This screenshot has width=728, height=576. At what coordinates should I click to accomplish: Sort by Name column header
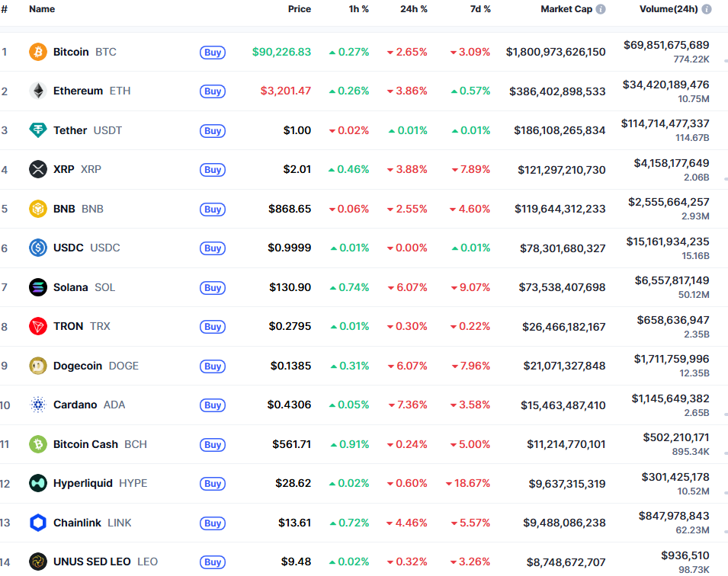42,9
